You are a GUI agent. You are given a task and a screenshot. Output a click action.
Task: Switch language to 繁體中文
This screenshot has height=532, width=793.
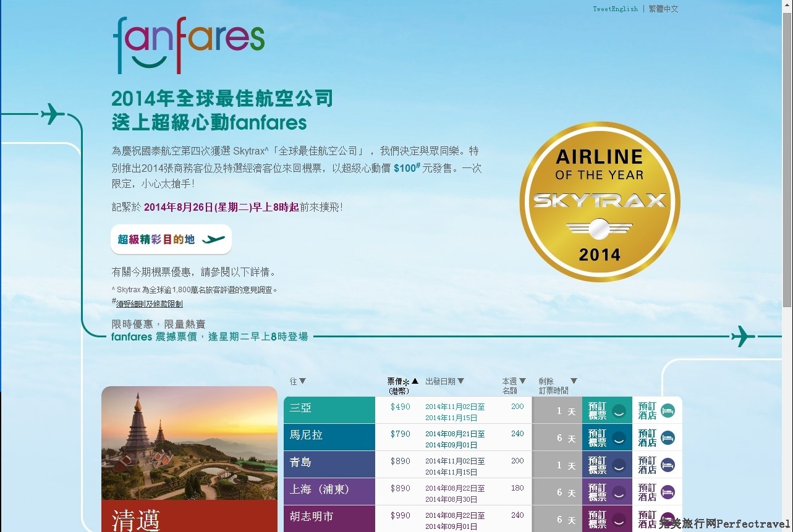click(663, 9)
